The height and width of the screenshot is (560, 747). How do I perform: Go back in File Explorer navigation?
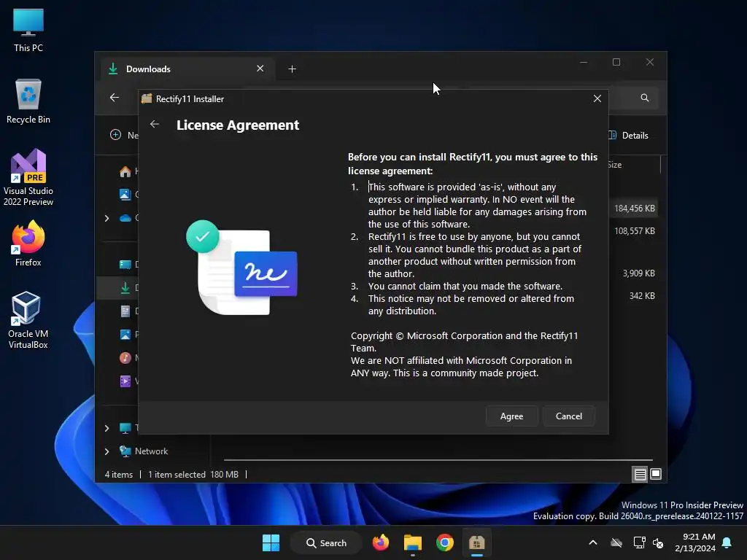[x=115, y=98]
